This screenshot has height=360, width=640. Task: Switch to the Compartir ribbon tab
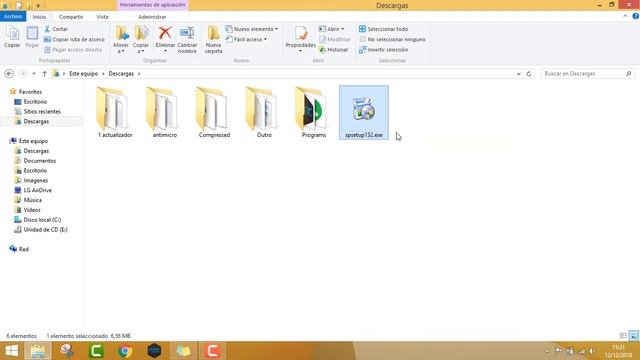(71, 17)
